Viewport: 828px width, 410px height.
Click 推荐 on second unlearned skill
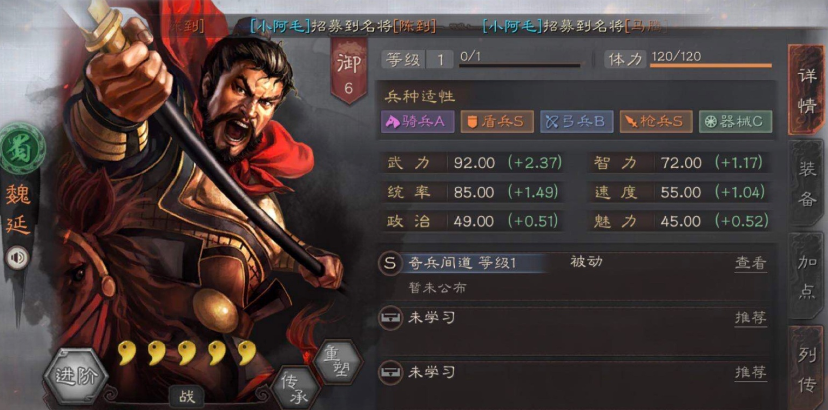tap(750, 372)
